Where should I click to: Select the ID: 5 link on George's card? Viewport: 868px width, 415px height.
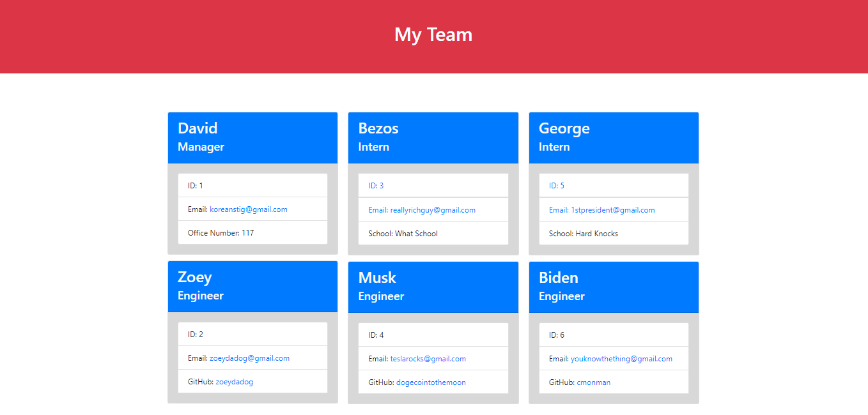554,185
